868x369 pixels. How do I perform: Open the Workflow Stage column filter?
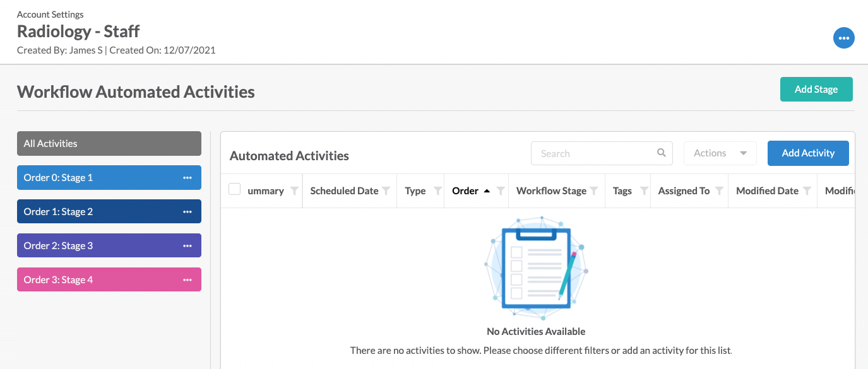(594, 191)
